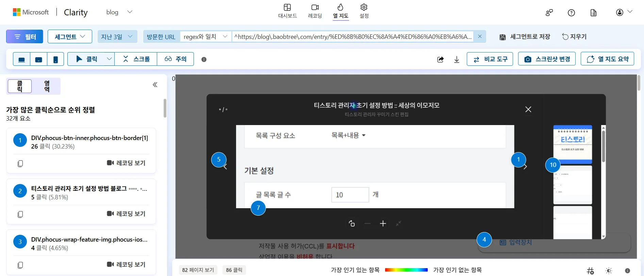Select ranked element number 1 badge in list

(x=20, y=140)
